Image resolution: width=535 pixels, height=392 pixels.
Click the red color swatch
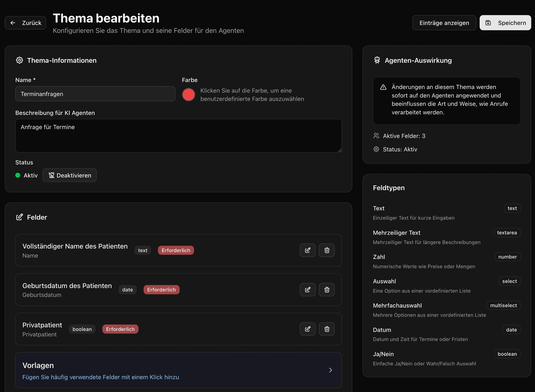click(189, 95)
